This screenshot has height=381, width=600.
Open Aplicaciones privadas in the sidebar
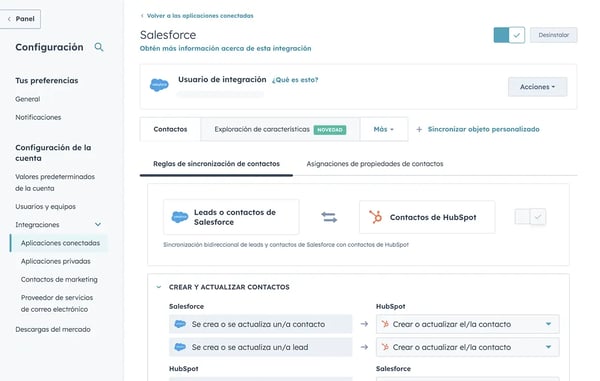tap(56, 261)
